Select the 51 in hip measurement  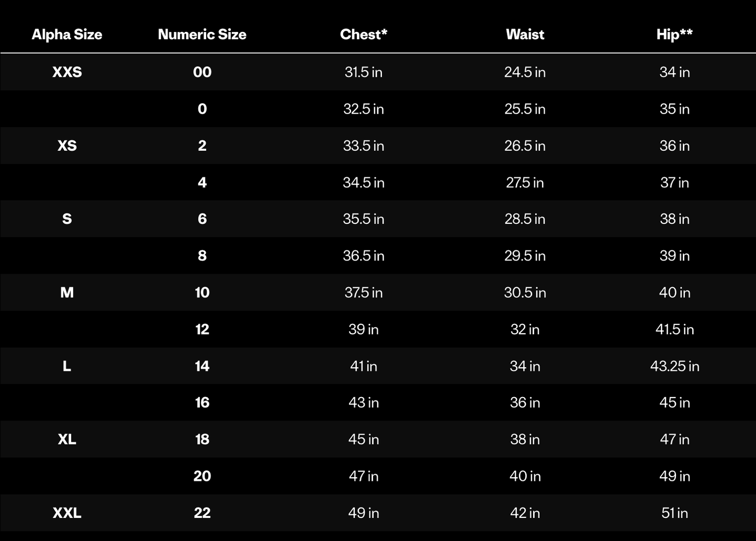point(674,513)
